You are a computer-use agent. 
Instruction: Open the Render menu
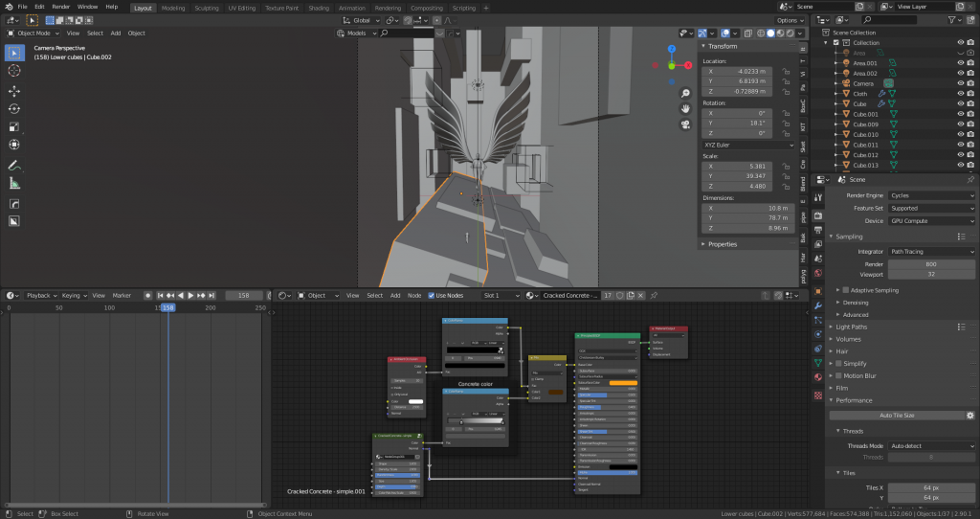click(x=60, y=7)
